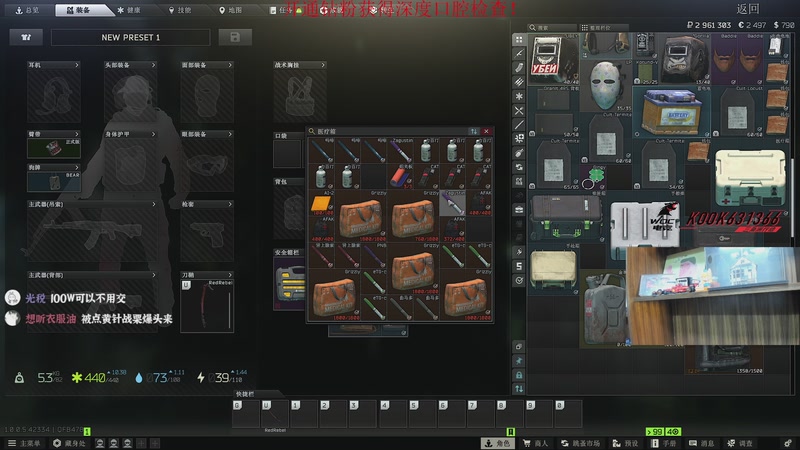Select the red and blue CALOK-B item
800x450 pixels.
(x=399, y=177)
